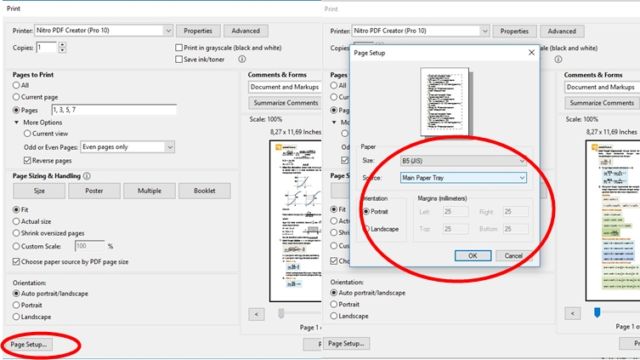Click info icon under grayscale option, right Print dialog
This screenshot has width=640, height=360.
pyautogui.click(x=558, y=59)
